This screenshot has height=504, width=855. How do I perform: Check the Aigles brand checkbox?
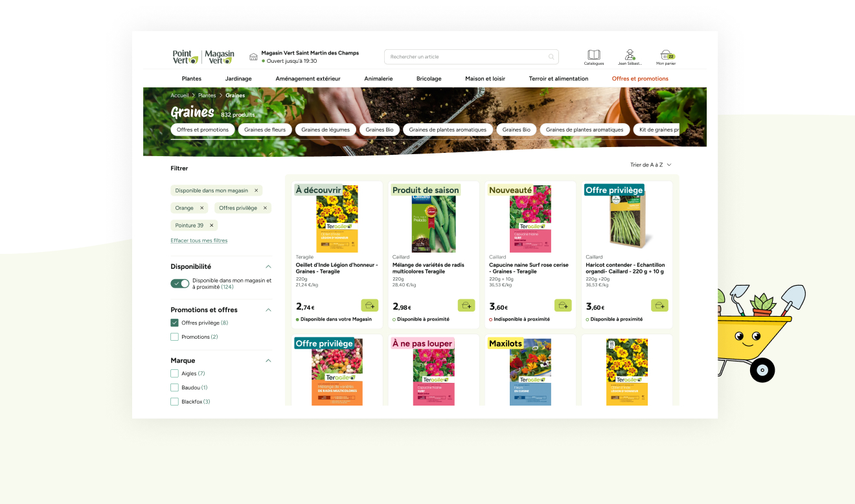pyautogui.click(x=174, y=373)
